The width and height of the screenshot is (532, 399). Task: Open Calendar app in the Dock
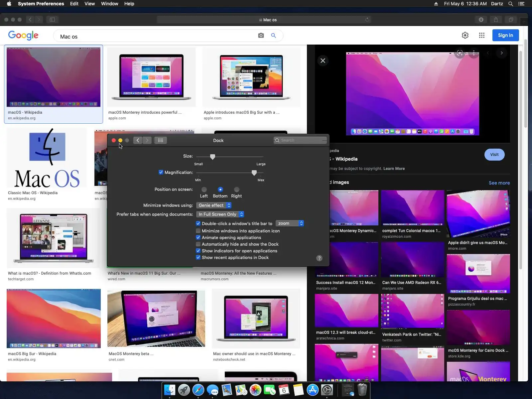tap(284, 390)
